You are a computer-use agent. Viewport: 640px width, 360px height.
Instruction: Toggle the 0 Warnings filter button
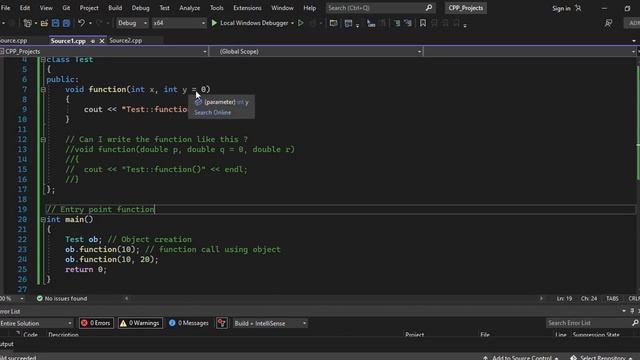pyautogui.click(x=140, y=323)
